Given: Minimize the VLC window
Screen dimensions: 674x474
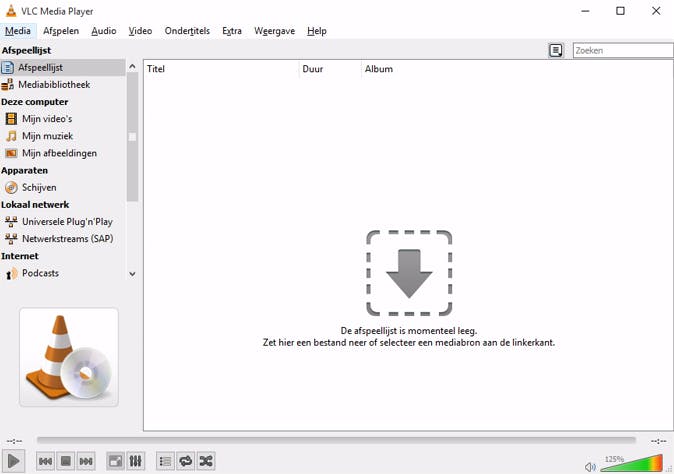Looking at the screenshot, I should [x=585, y=11].
